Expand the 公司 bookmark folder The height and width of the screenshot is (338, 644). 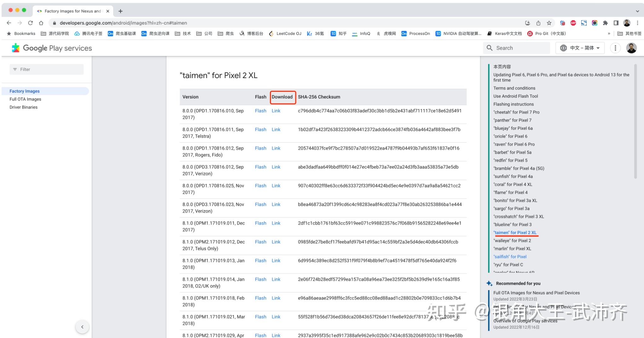coord(204,33)
